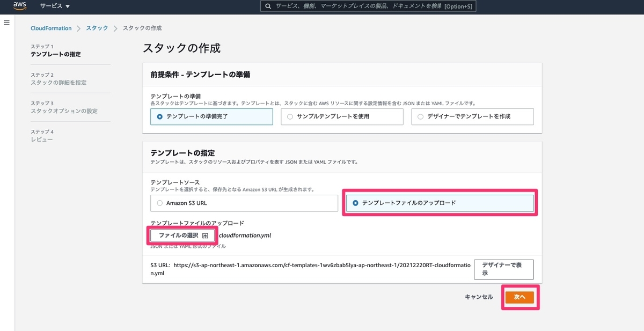
Task: Click the orange 次へ button
Action: (519, 297)
